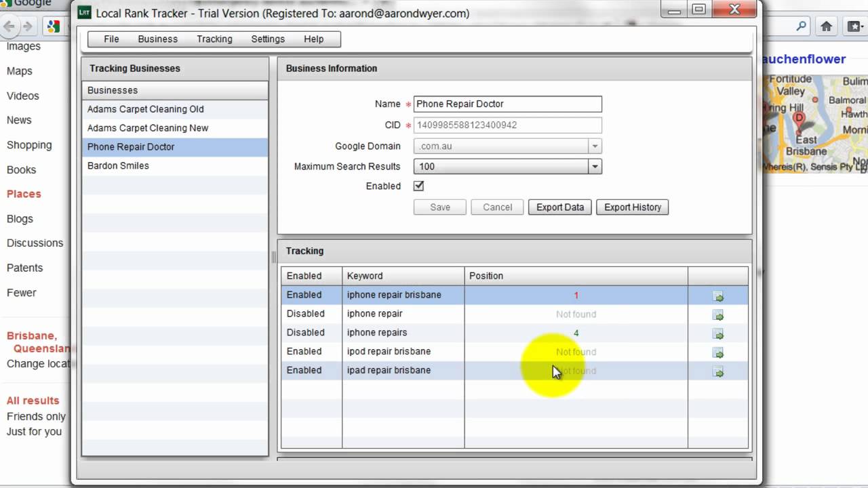Click the row icon for iphone repairs
Image resolution: width=868 pixels, height=488 pixels.
718,334
